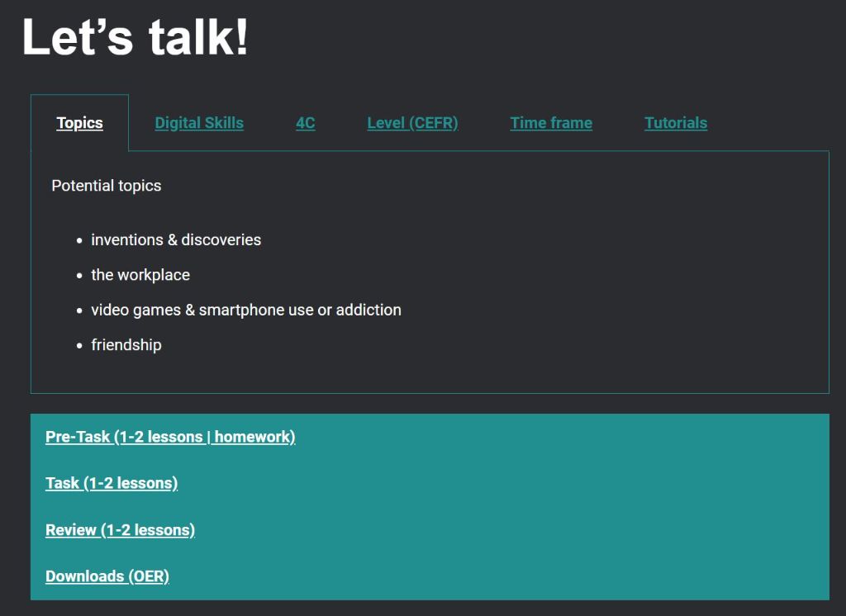This screenshot has height=616, width=846.
Task: Switch to the Digital Skills tab
Action: tap(199, 123)
